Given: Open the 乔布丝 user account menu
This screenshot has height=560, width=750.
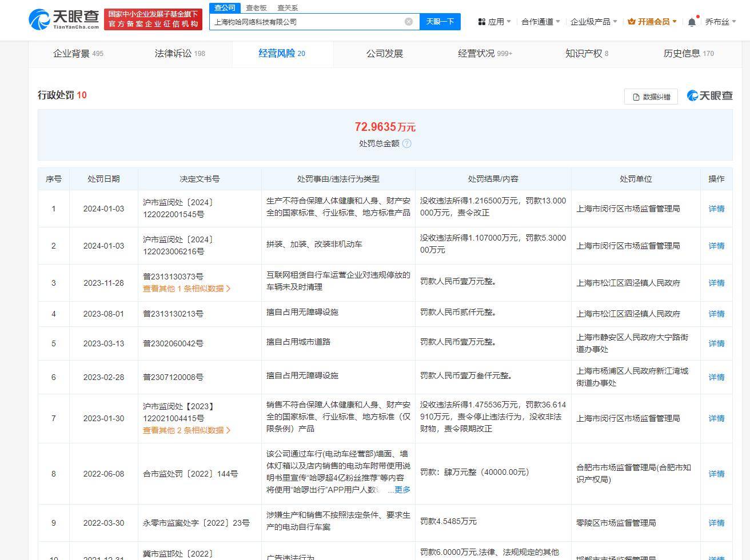Looking at the screenshot, I should (x=720, y=22).
